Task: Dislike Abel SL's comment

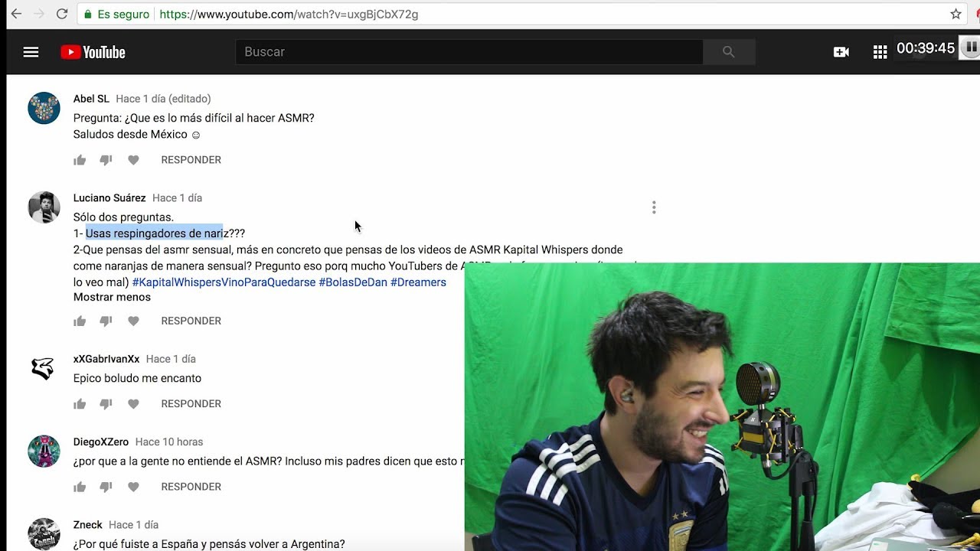Action: pos(106,160)
